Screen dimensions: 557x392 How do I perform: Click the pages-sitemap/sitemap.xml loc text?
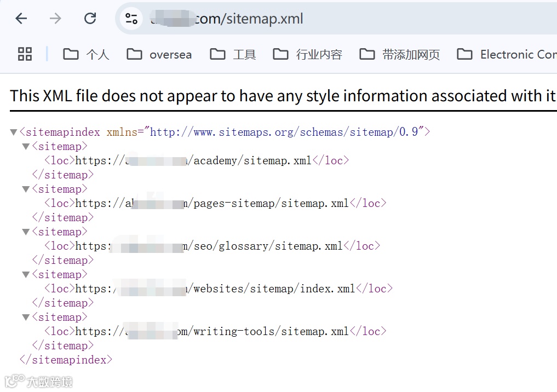[212, 203]
